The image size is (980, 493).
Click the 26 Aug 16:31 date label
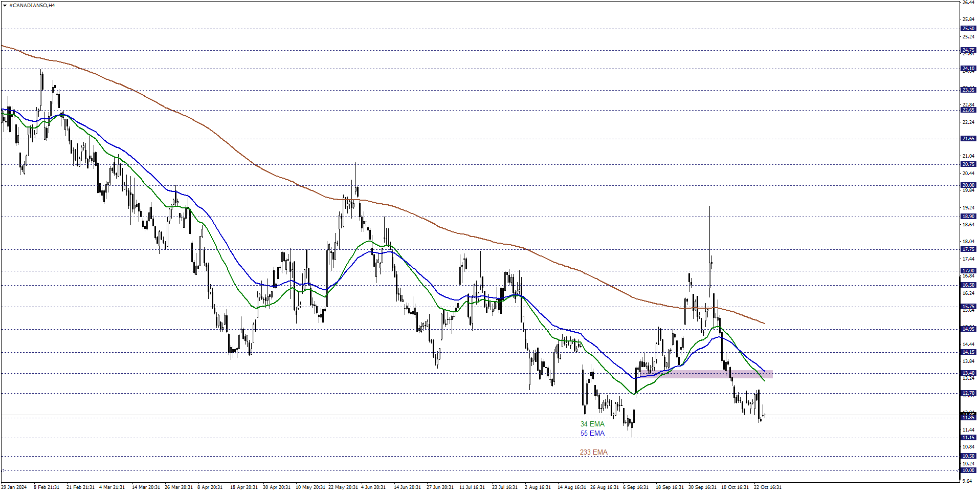tap(605, 487)
